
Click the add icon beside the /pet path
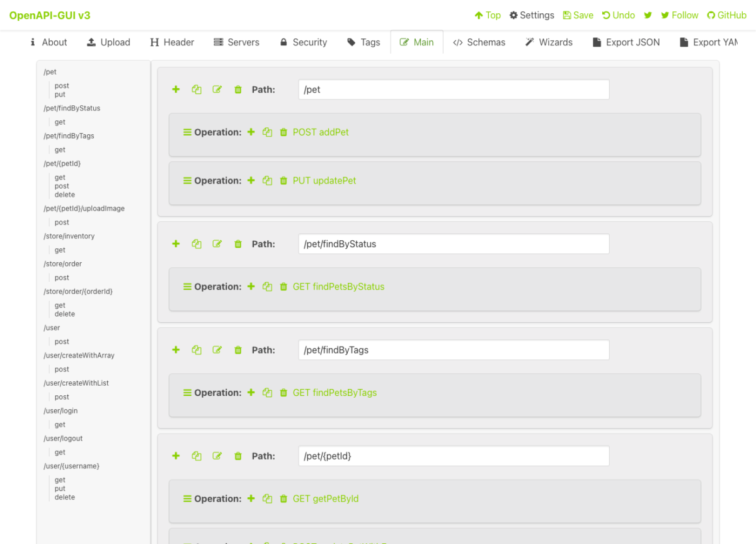coord(176,90)
